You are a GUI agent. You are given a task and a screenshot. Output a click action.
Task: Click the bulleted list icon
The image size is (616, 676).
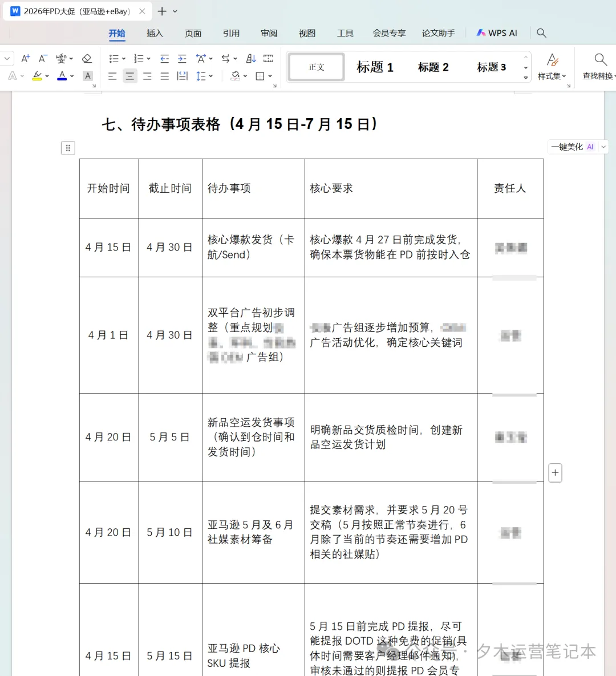click(114, 58)
